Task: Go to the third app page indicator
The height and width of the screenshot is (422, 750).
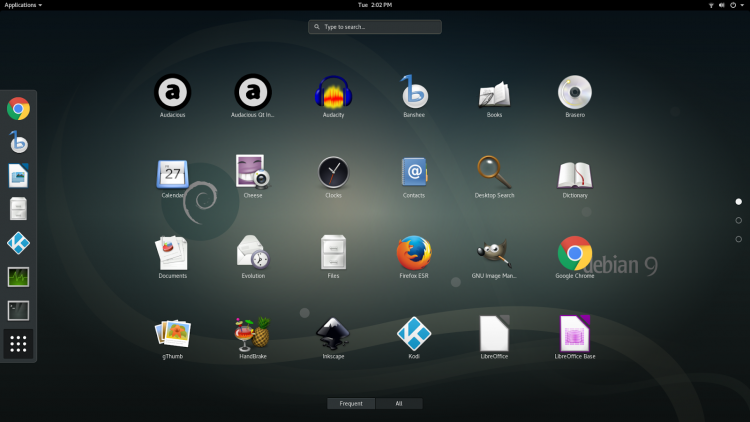Action: tap(739, 239)
